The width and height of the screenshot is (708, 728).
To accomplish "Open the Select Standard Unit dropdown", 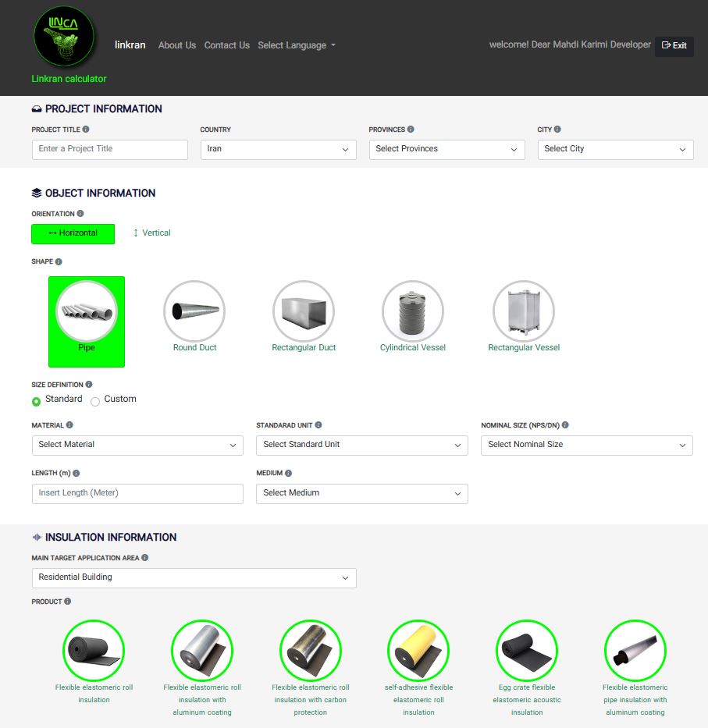I will [362, 446].
